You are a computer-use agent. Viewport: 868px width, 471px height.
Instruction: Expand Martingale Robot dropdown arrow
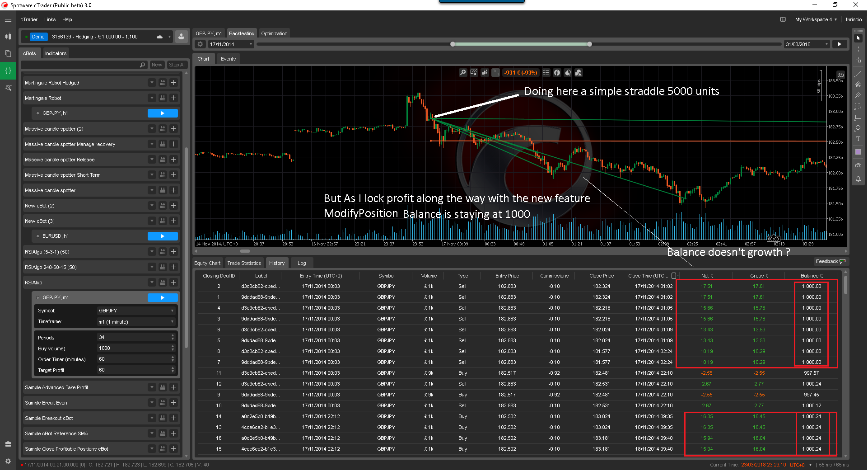(152, 98)
